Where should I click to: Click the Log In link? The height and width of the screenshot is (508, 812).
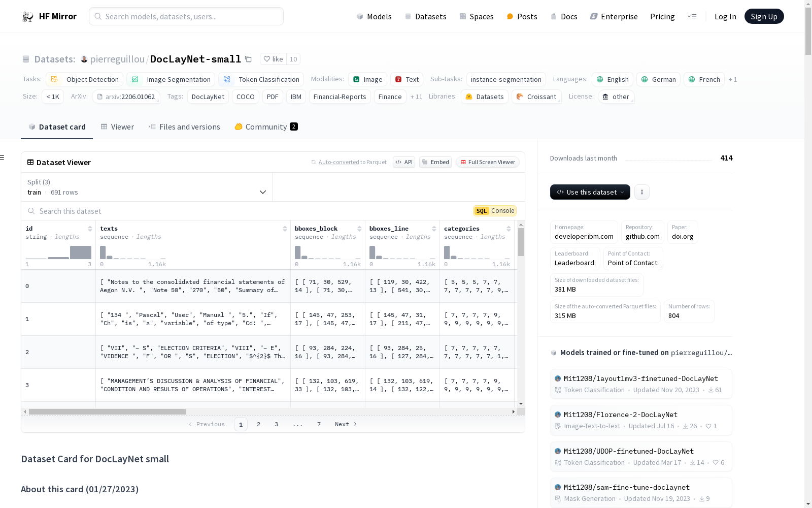[725, 17]
